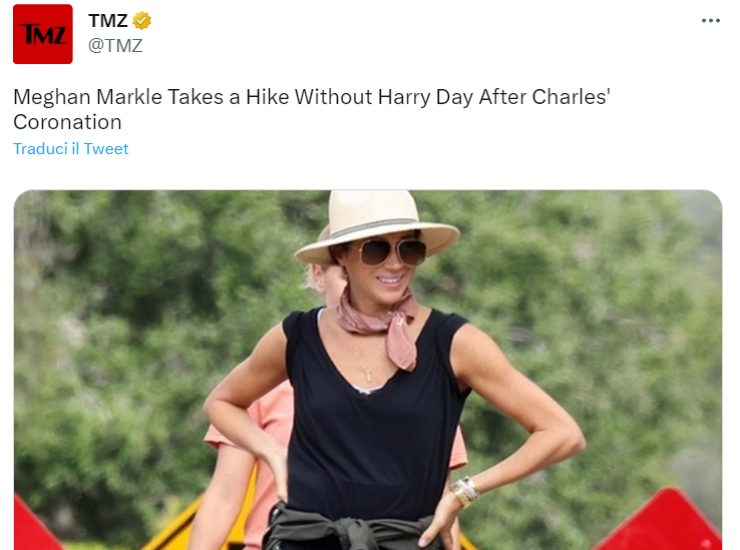Open the hiking photo attached to tweet
The width and height of the screenshot is (740, 550).
point(368,370)
